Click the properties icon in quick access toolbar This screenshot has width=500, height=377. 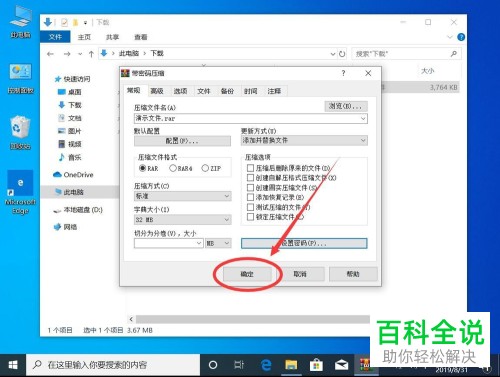tap(64, 22)
